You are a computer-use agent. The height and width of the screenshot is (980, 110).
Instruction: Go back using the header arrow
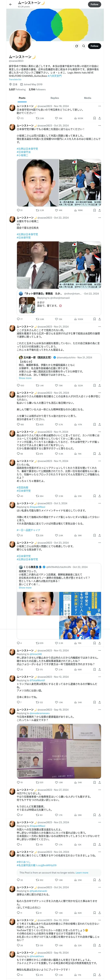click(x=11, y=4)
